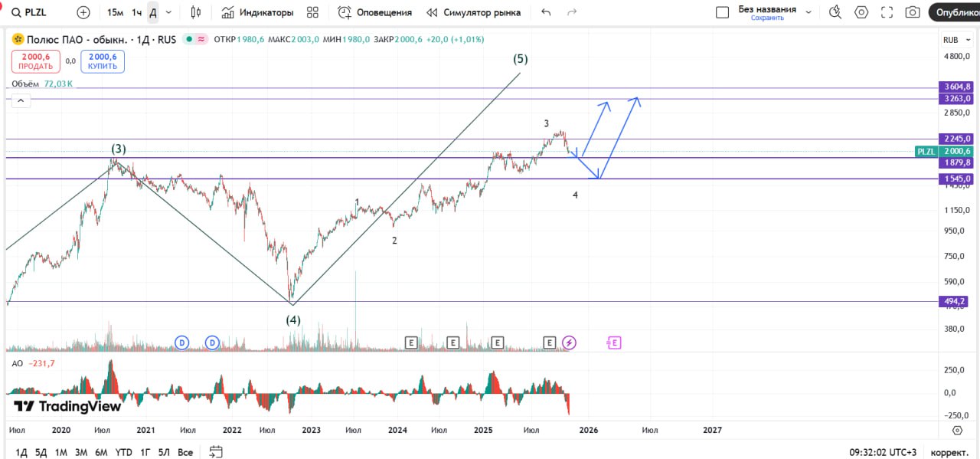Open the go-to-date calendar icon
This screenshot has width=980, height=459.
(x=216, y=452)
